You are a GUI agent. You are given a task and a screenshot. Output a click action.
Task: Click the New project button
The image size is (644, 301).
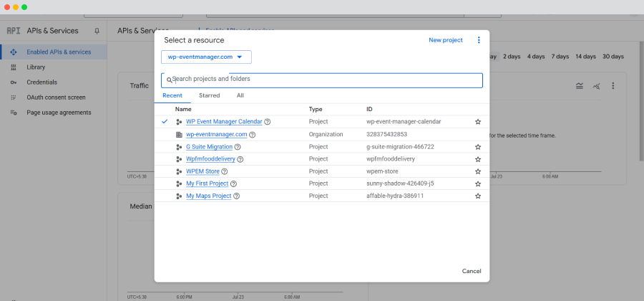tap(446, 40)
